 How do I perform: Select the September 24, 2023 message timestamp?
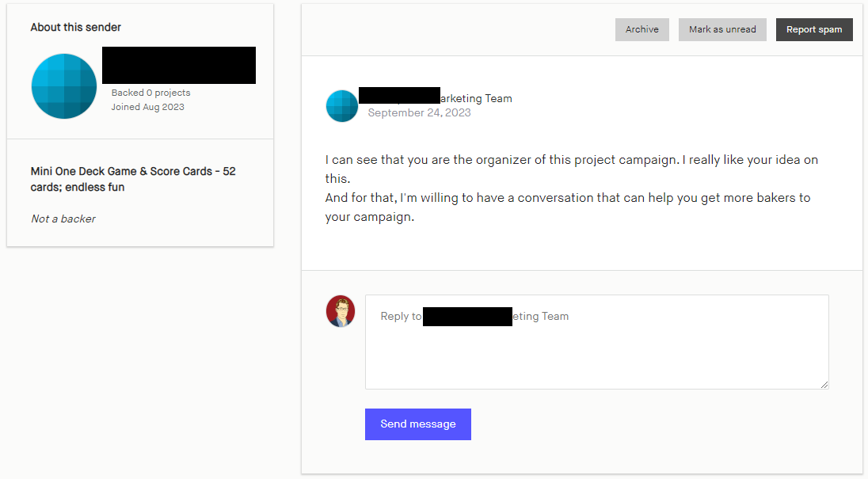click(418, 112)
